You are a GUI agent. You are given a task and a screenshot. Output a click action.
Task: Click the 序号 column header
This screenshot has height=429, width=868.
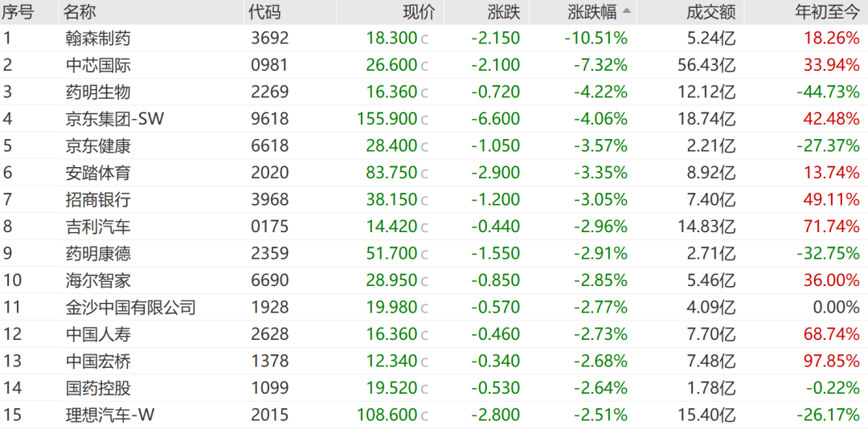tap(18, 11)
